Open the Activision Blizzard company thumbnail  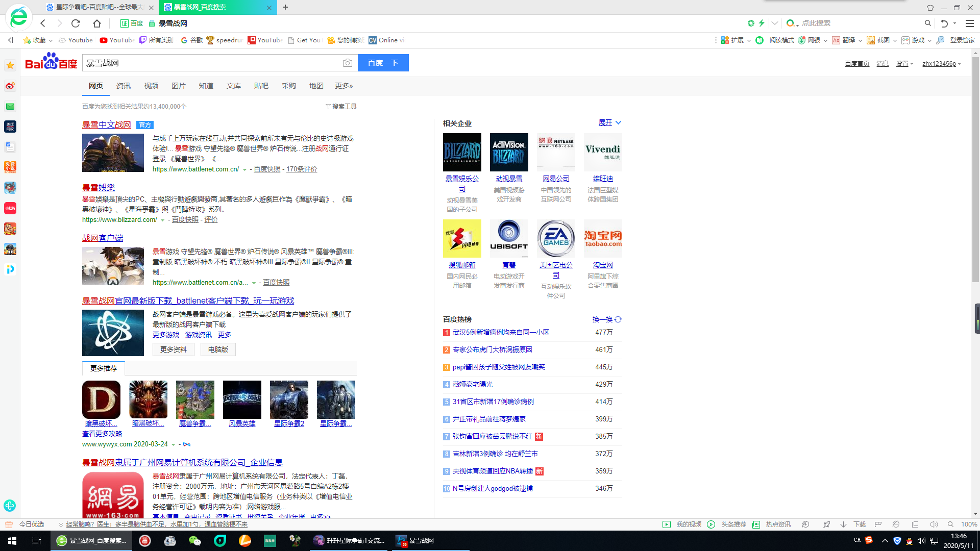pyautogui.click(x=509, y=152)
